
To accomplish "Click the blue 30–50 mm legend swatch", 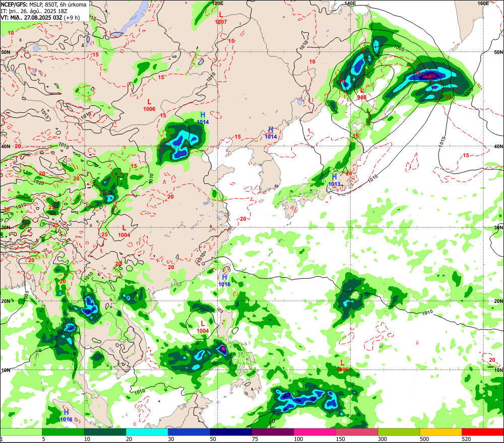I will pos(189,432).
